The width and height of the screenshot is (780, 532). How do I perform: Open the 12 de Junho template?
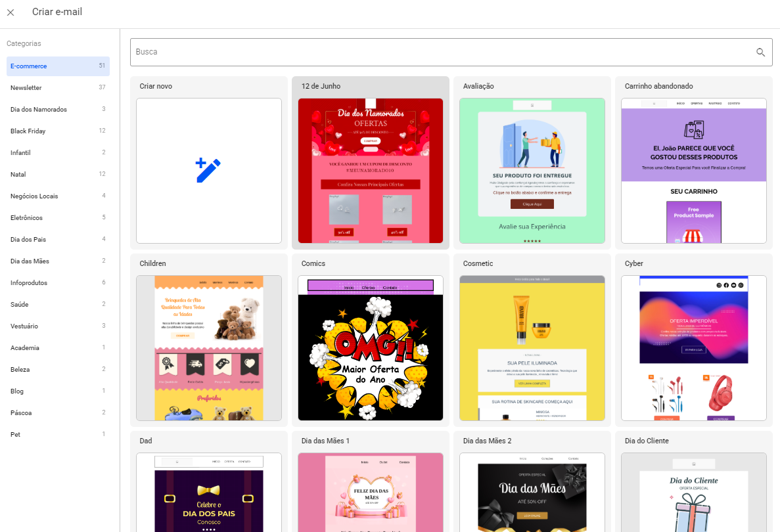point(371,171)
